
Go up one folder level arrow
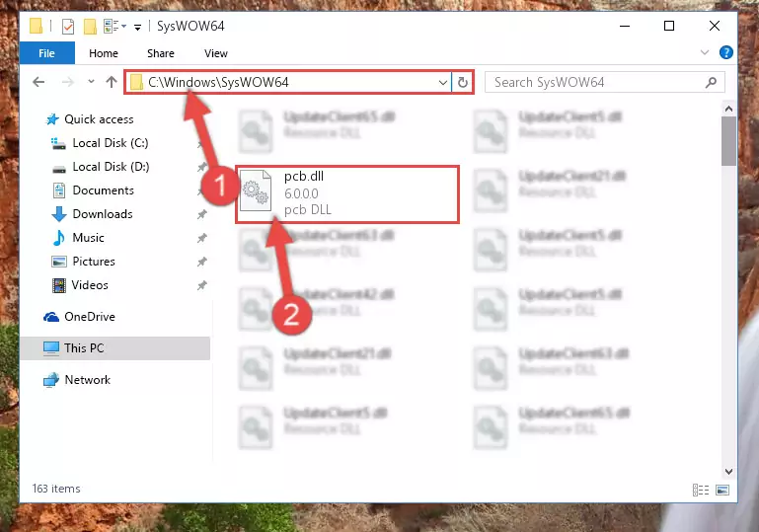(x=112, y=82)
